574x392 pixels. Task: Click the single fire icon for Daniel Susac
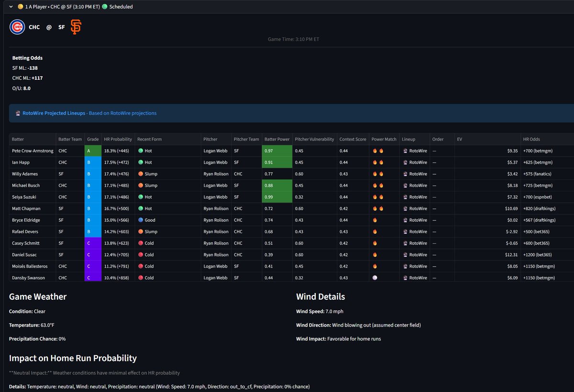point(375,255)
